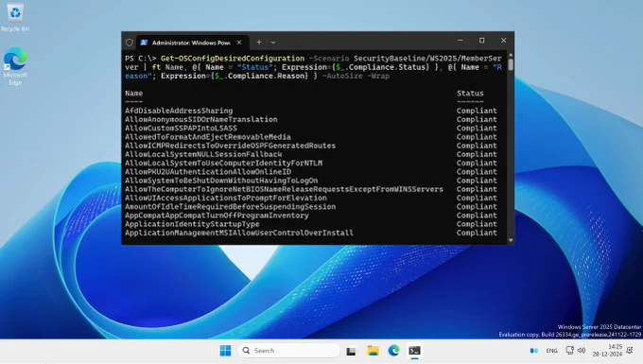Launch Microsoft Edge from the taskbar
Image resolution: width=643 pixels, height=364 pixels.
click(x=393, y=351)
